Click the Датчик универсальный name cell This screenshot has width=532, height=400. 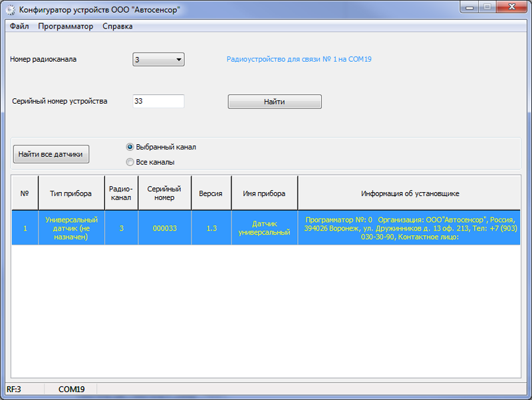tap(264, 228)
